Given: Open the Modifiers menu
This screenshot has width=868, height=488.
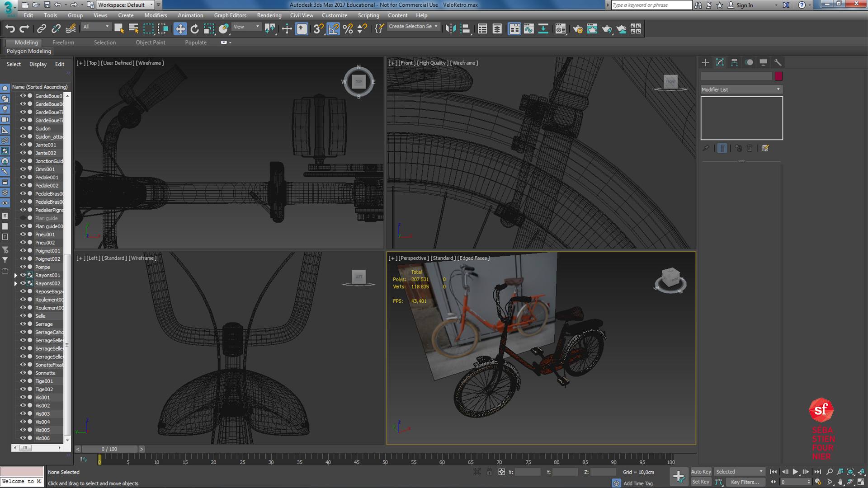Looking at the screenshot, I should (156, 15).
